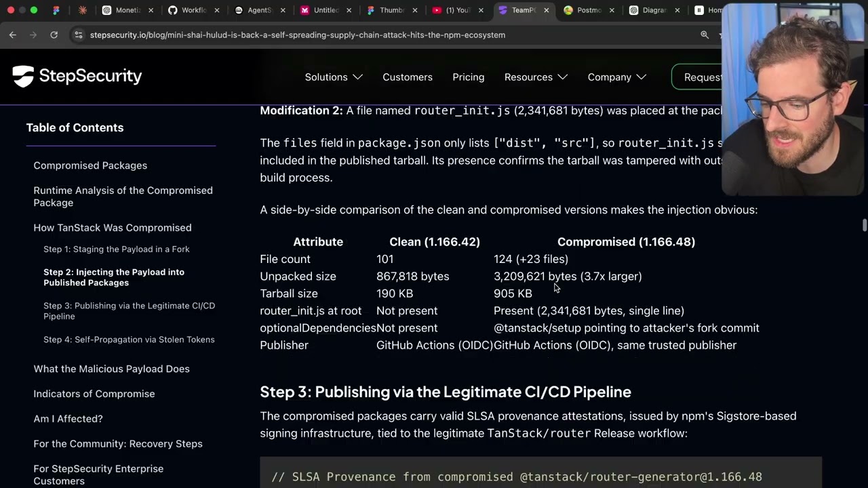Image resolution: width=868 pixels, height=488 pixels.
Task: Switch to the YouTube tab
Action: point(457,10)
